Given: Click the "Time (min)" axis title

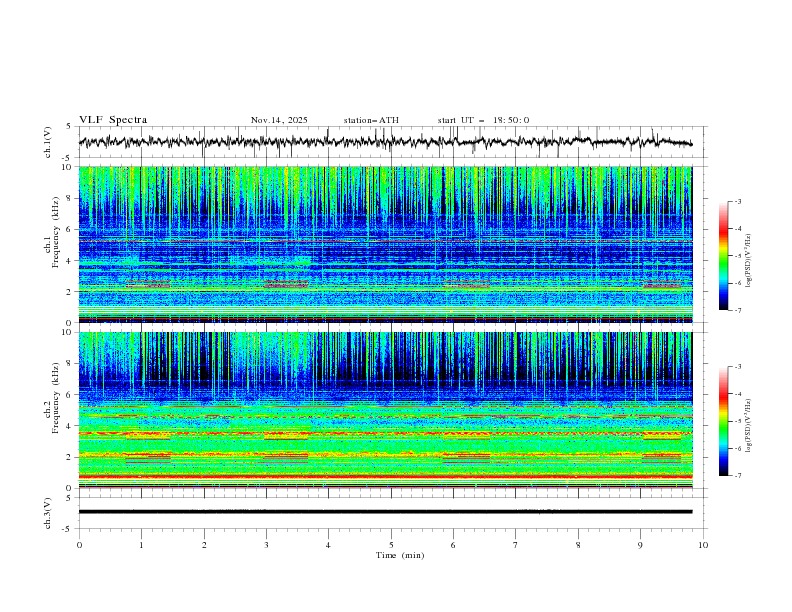Looking at the screenshot, I should pyautogui.click(x=400, y=555).
